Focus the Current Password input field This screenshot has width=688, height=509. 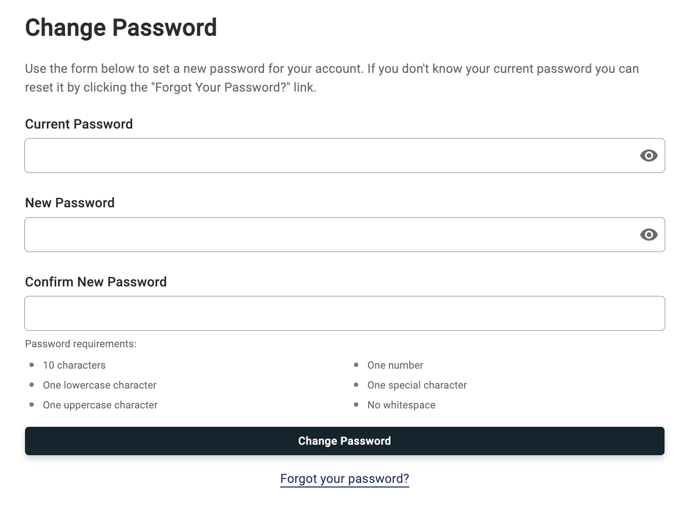tap(344, 155)
